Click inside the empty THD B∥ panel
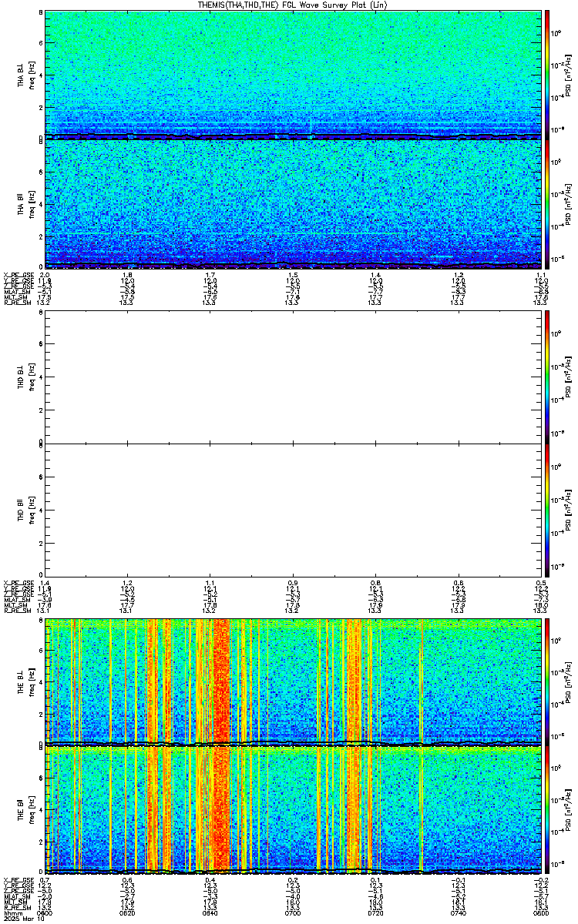Viewport: 578px width, 924px height. [x=293, y=509]
